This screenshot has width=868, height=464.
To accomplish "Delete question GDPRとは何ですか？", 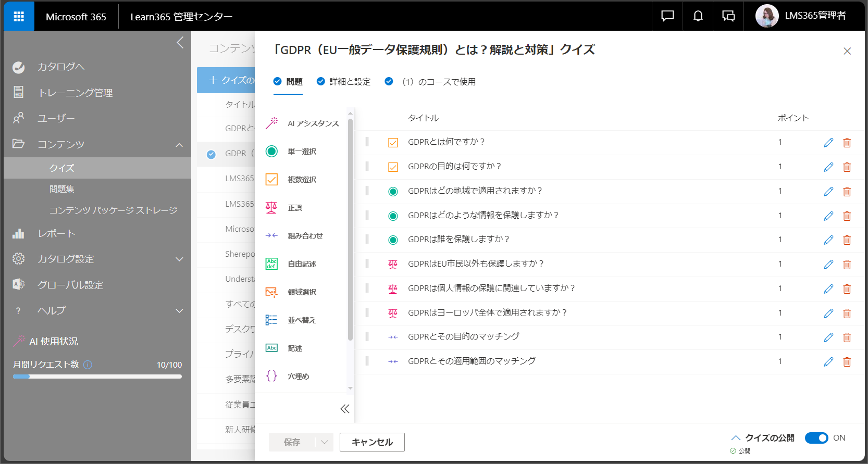I will pyautogui.click(x=847, y=143).
